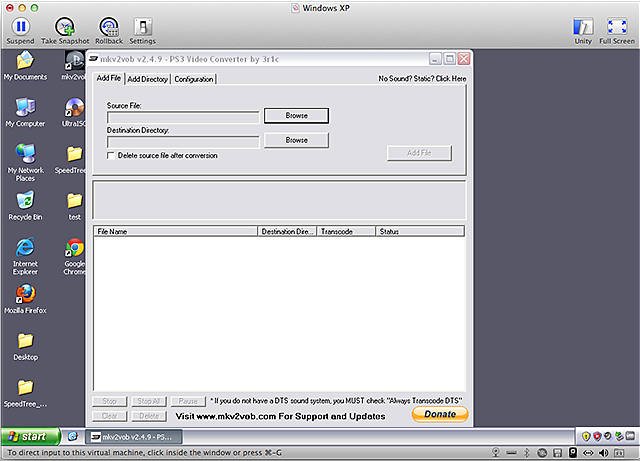Click the Internet Explorer quick launch icon
640x461 pixels.
point(73,436)
